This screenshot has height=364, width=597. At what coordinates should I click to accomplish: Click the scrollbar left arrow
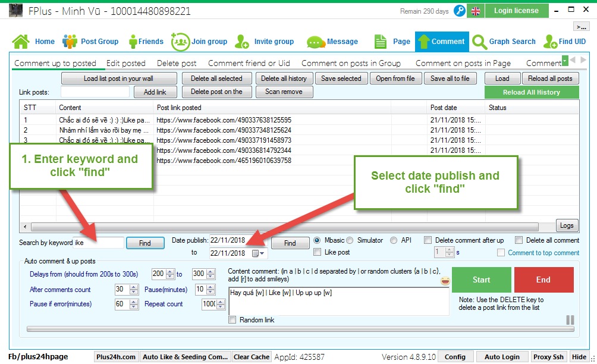coord(25,227)
